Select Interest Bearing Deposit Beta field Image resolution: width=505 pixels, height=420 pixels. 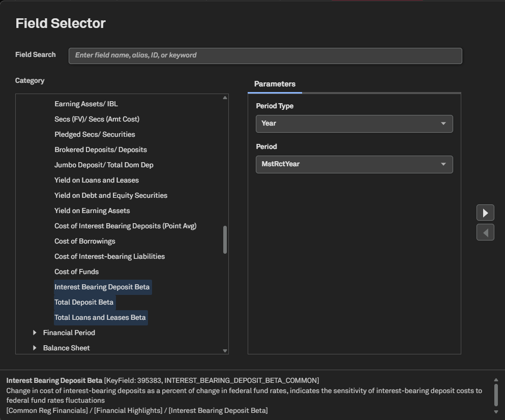coord(102,287)
